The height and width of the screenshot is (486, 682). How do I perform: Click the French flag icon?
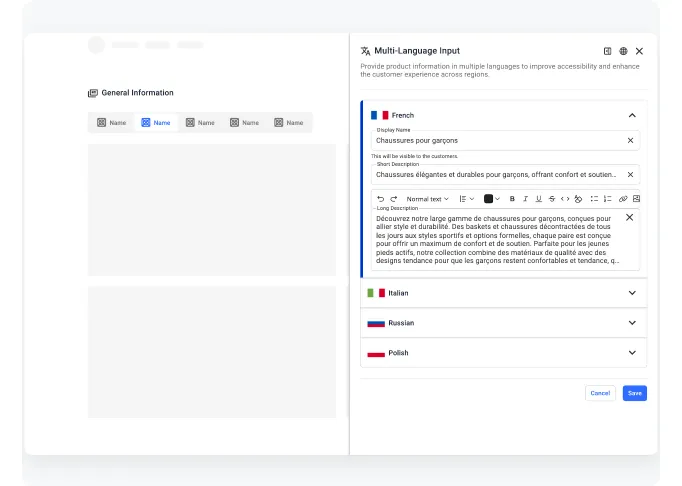(379, 115)
